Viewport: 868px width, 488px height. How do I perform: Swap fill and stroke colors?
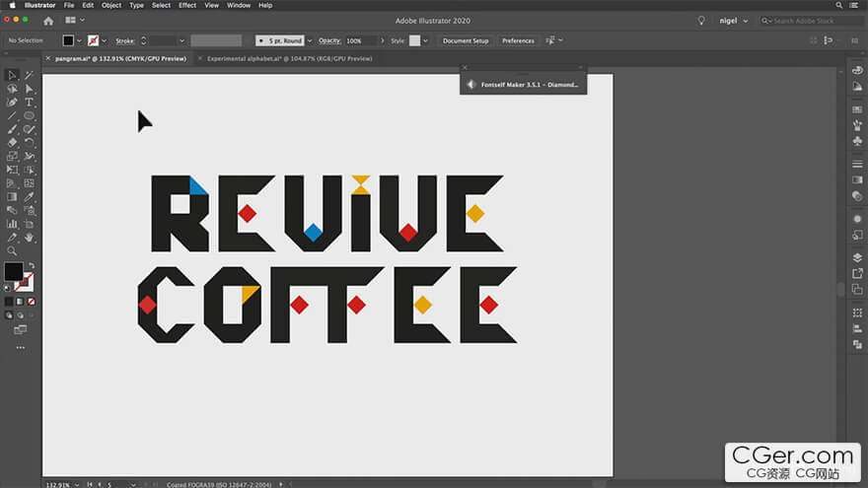click(32, 265)
